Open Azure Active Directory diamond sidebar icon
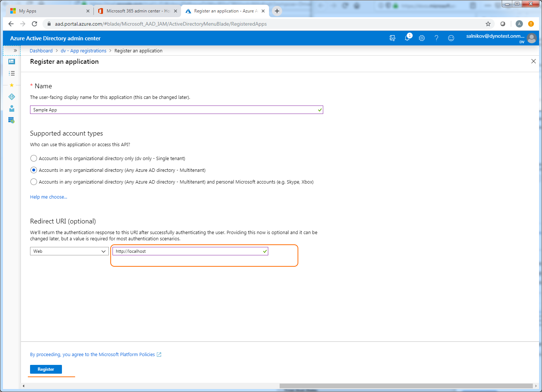The height and width of the screenshot is (392, 542). 12,97
